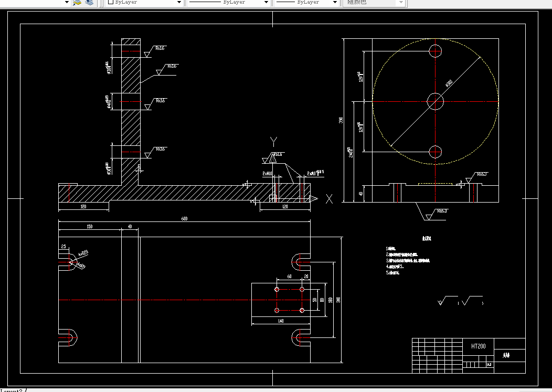Expand the ByLayer lineweight dropdown

335,2
